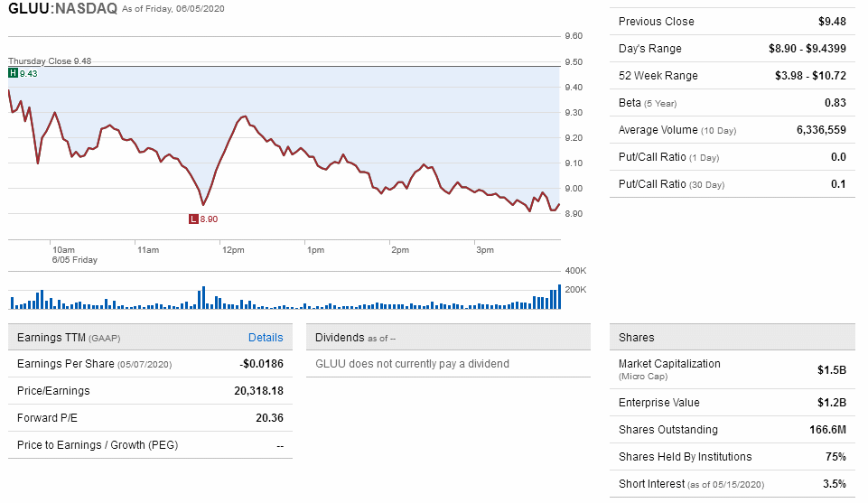
Task: Open the Earnings TTM Details link
Action: click(266, 338)
